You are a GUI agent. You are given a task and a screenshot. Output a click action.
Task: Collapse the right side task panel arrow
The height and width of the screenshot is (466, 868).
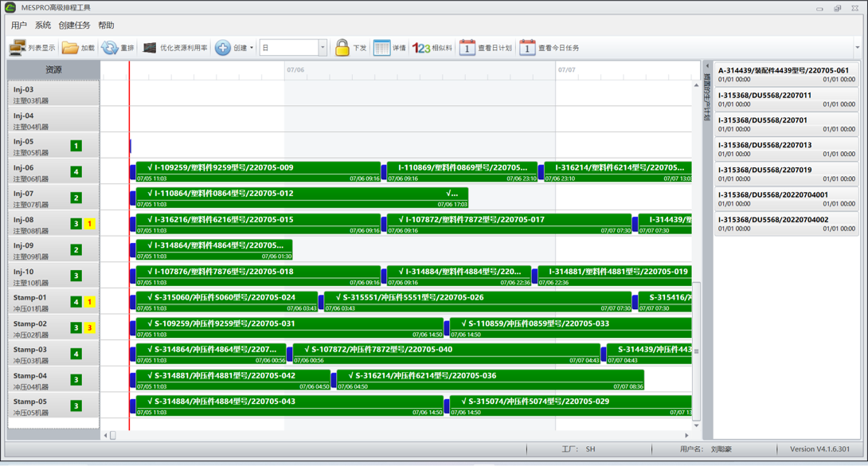tap(707, 67)
